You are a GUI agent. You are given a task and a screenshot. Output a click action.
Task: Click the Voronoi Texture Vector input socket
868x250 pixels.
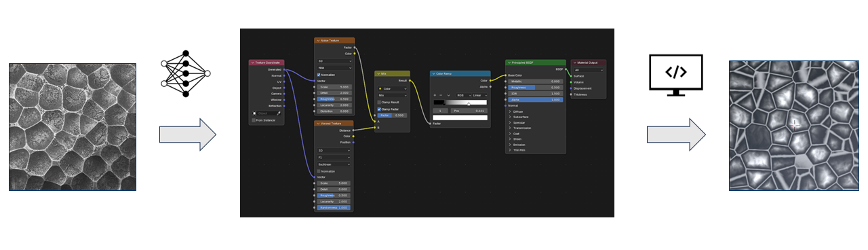[x=315, y=177]
